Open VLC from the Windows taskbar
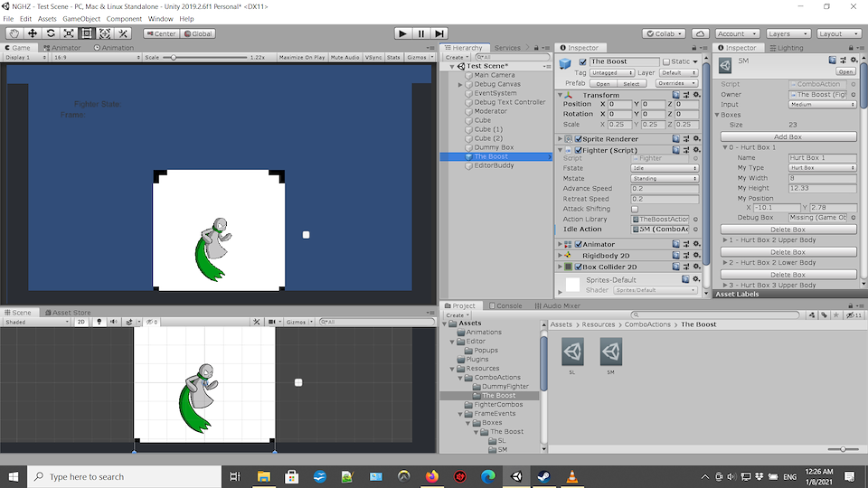The width and height of the screenshot is (868, 488). 571,476
